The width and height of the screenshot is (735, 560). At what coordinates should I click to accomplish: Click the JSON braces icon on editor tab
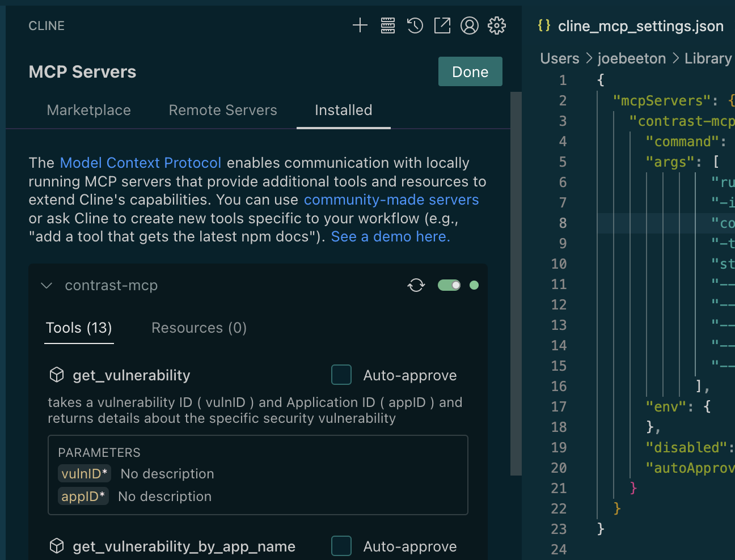(x=544, y=26)
